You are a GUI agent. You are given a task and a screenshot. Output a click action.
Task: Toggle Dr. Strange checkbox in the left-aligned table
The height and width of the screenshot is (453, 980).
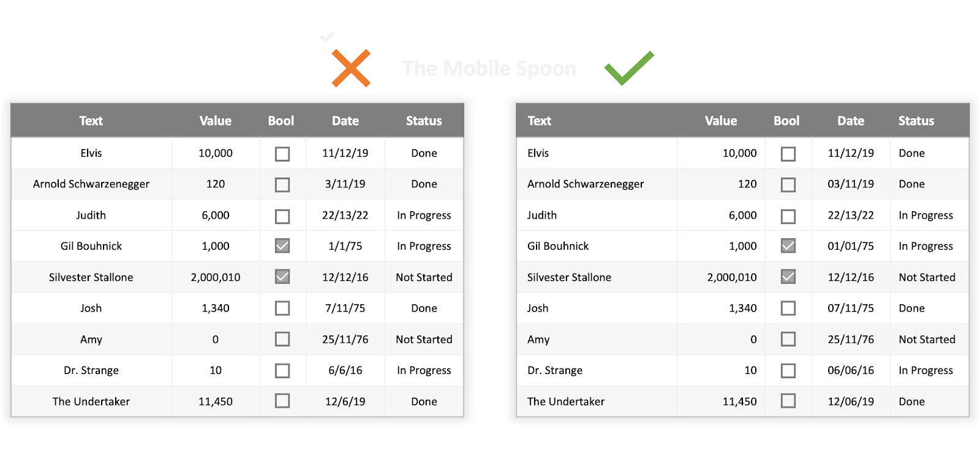pos(788,370)
